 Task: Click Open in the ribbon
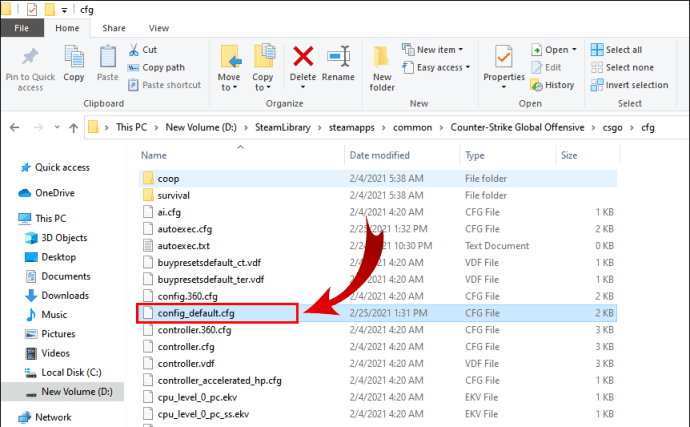553,50
